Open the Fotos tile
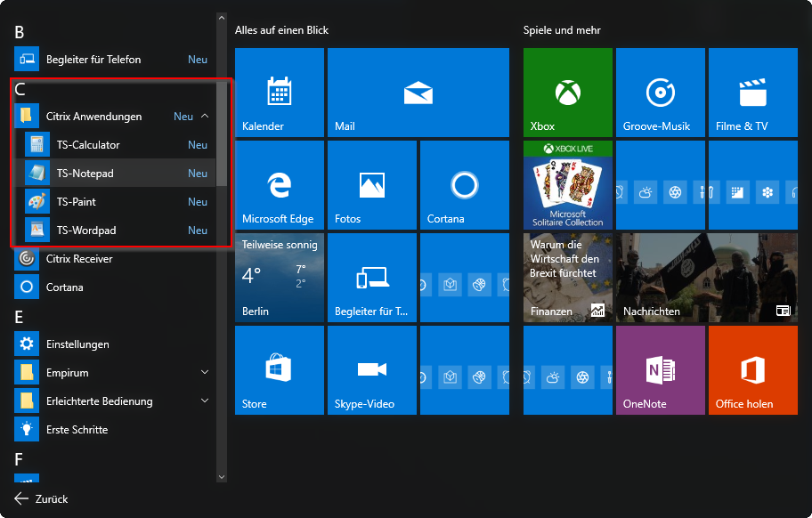The image size is (812, 518). [x=372, y=185]
